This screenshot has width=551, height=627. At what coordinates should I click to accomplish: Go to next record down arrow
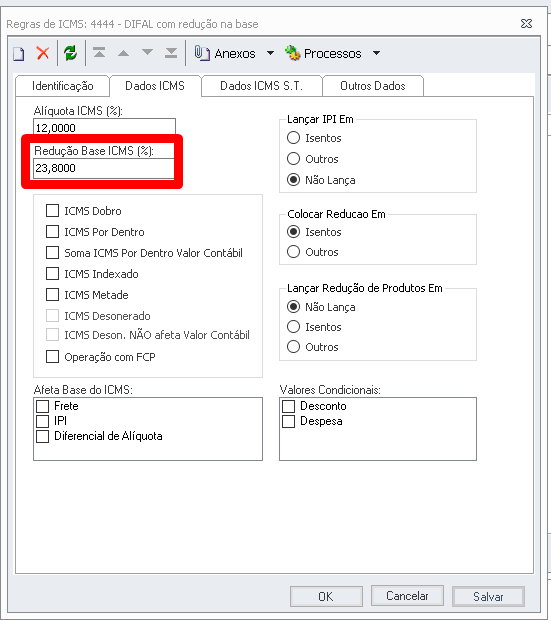coord(148,52)
